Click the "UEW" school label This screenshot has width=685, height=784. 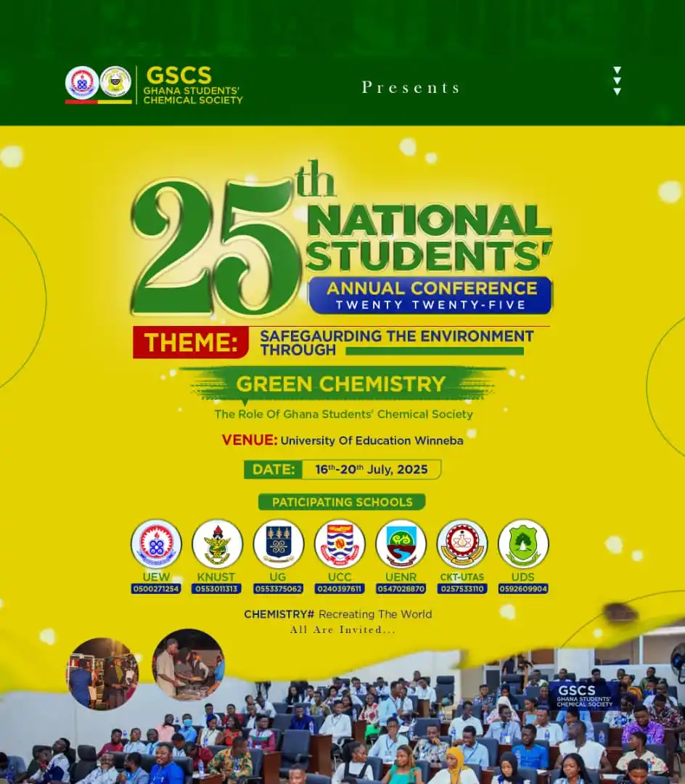pyautogui.click(x=156, y=576)
